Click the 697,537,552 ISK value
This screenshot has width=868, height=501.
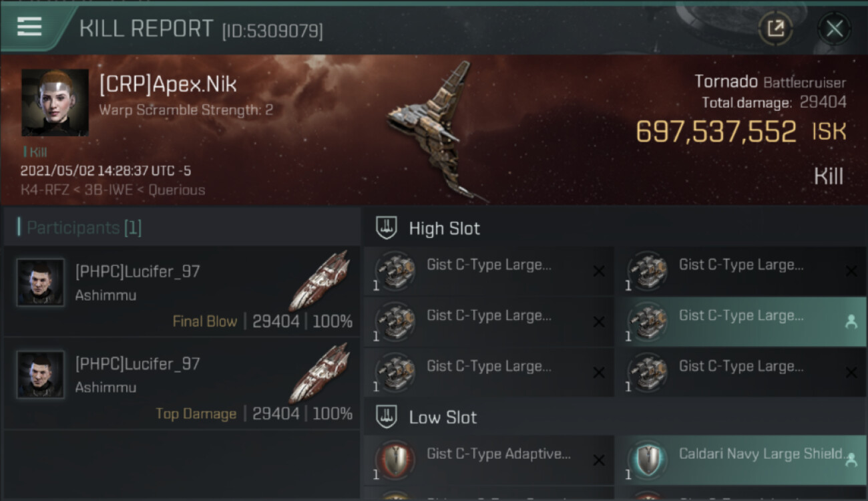click(741, 132)
